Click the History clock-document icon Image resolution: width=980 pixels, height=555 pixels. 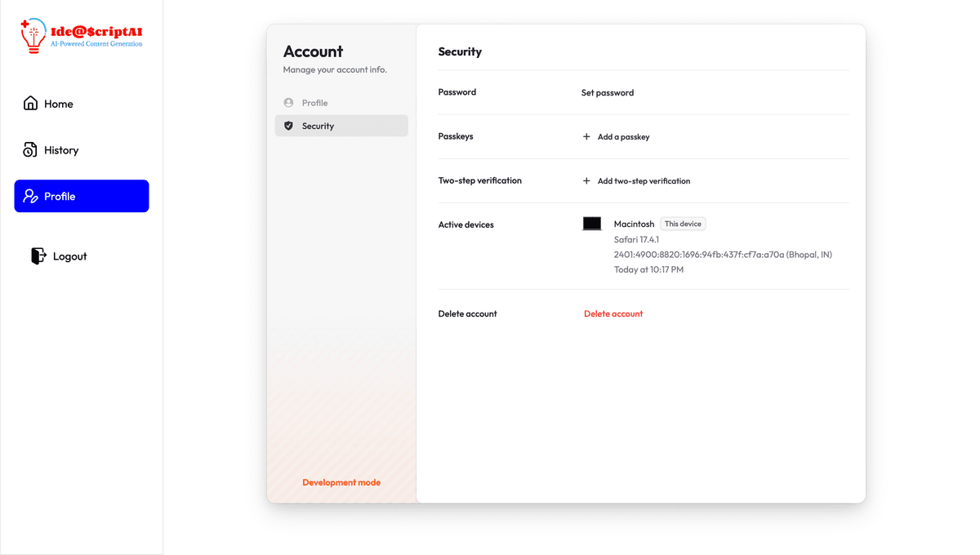pyautogui.click(x=30, y=149)
